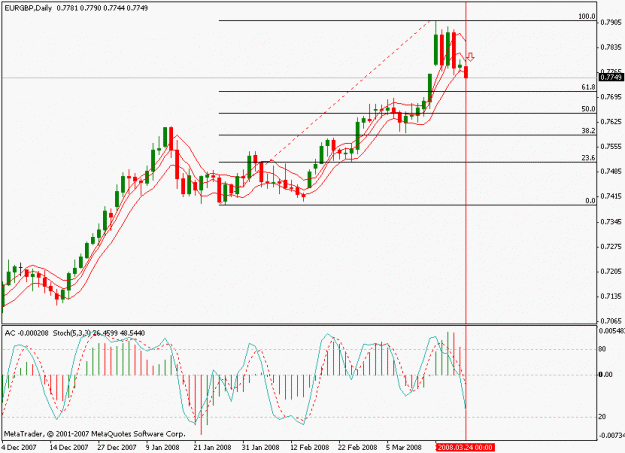Click the 0.7415 price scale value
Screen dimensions: 625x453
click(611, 196)
